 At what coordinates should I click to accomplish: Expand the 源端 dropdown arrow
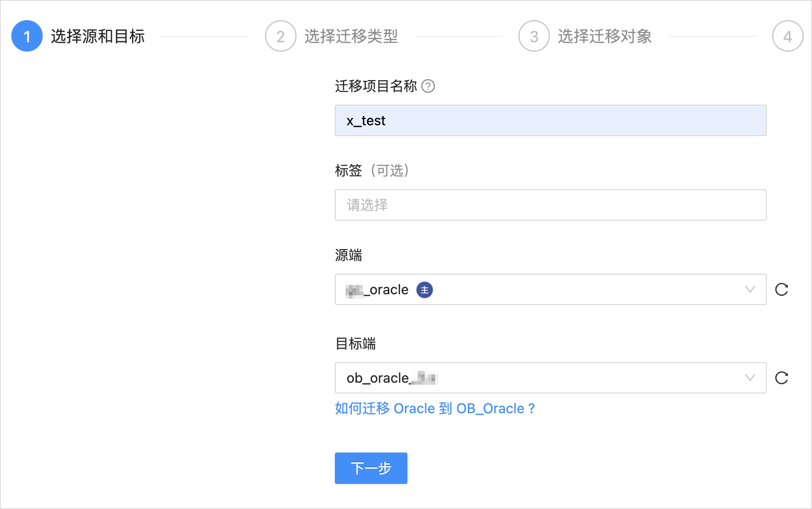coord(750,289)
